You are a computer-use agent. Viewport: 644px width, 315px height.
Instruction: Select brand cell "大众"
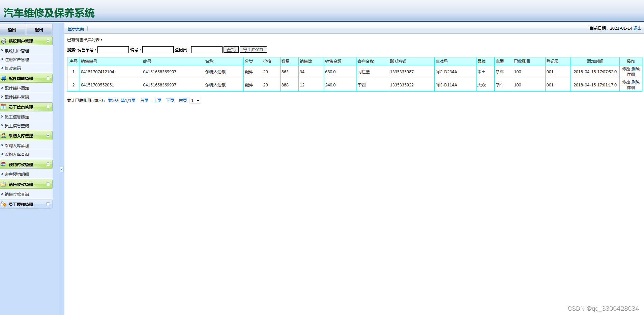485,85
